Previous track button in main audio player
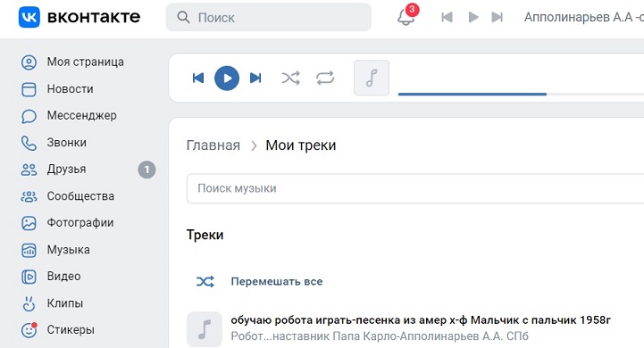The image size is (644, 348). 198,78
